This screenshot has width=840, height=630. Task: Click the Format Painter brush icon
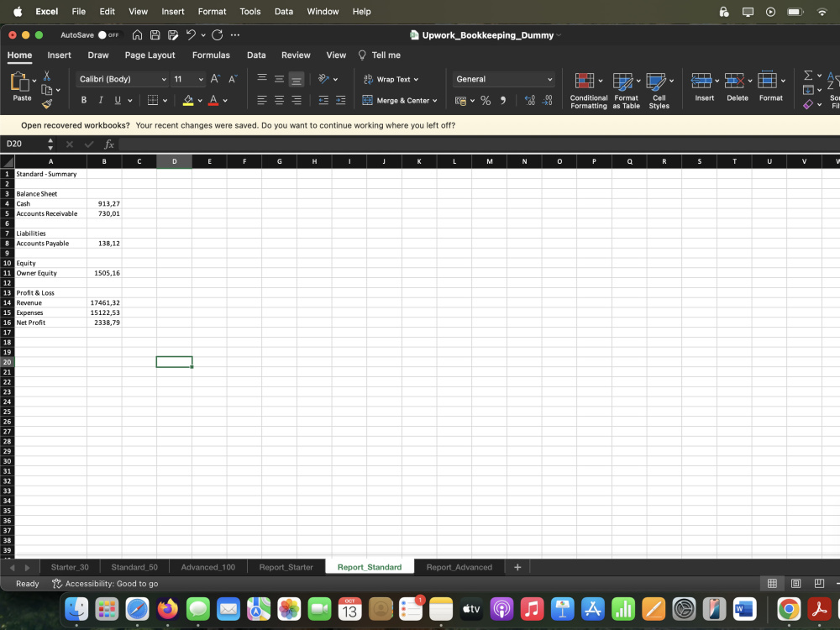click(46, 104)
